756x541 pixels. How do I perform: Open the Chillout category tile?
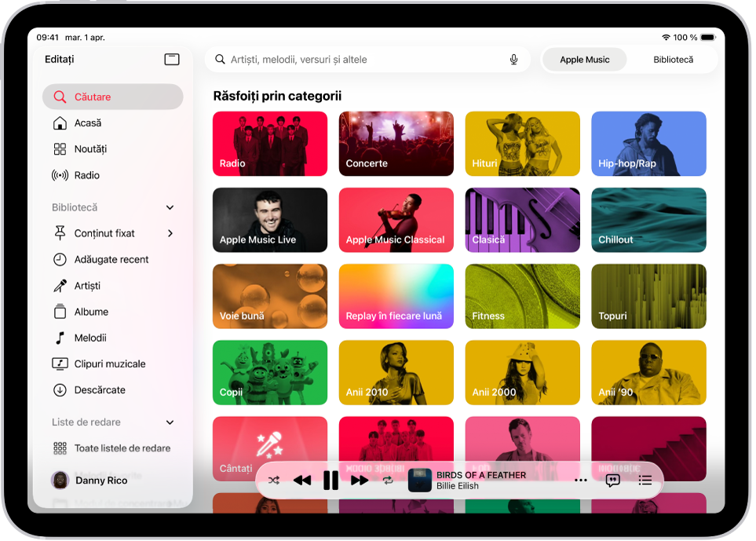tap(649, 220)
